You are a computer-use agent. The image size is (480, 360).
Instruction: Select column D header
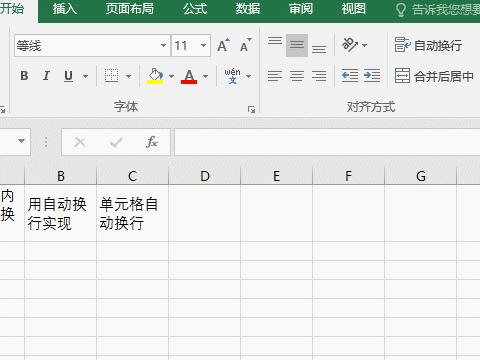(205, 176)
